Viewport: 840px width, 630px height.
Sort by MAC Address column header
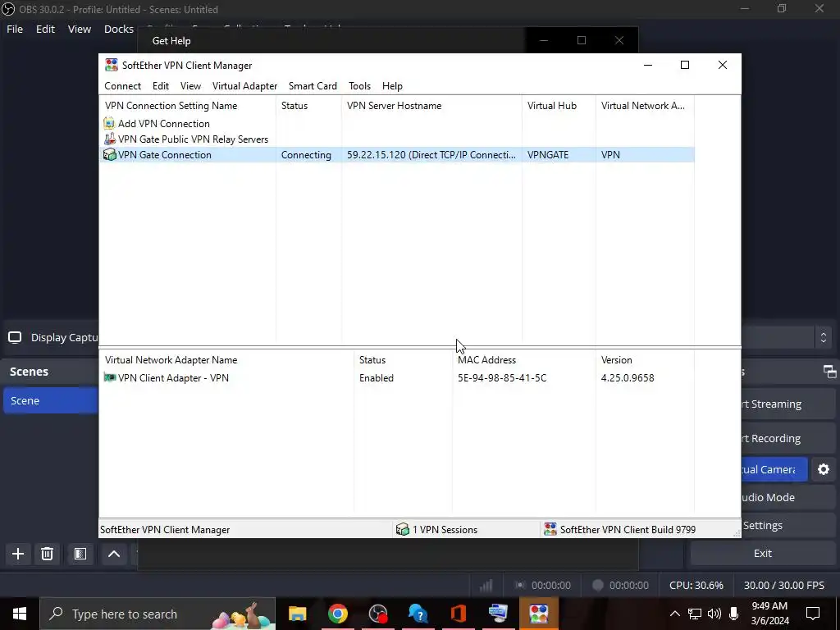523,360
